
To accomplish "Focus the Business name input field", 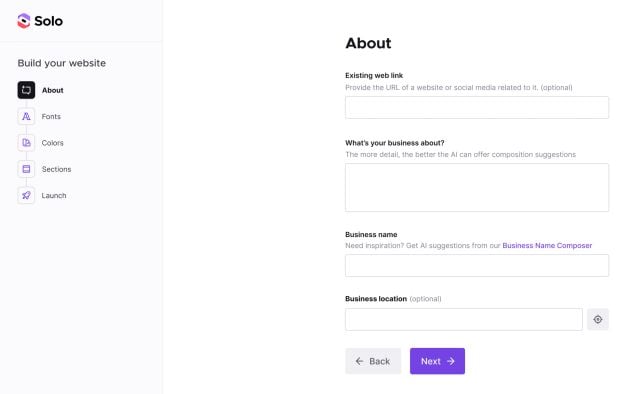I will pos(477,266).
